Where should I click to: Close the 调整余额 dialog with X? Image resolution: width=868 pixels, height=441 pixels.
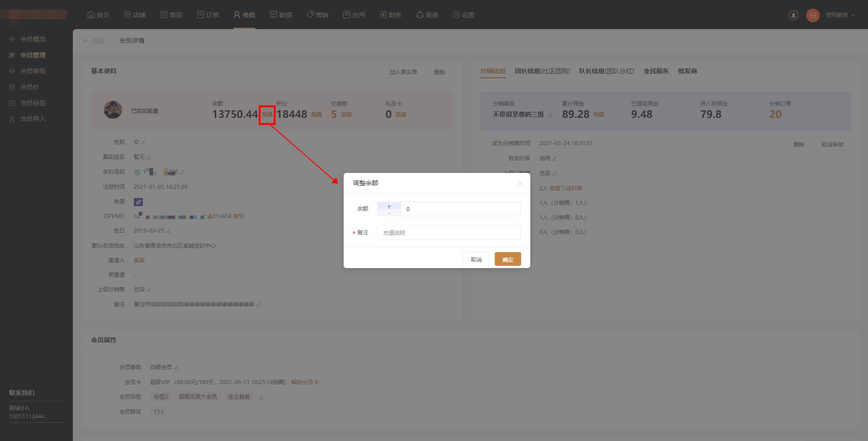pos(520,183)
